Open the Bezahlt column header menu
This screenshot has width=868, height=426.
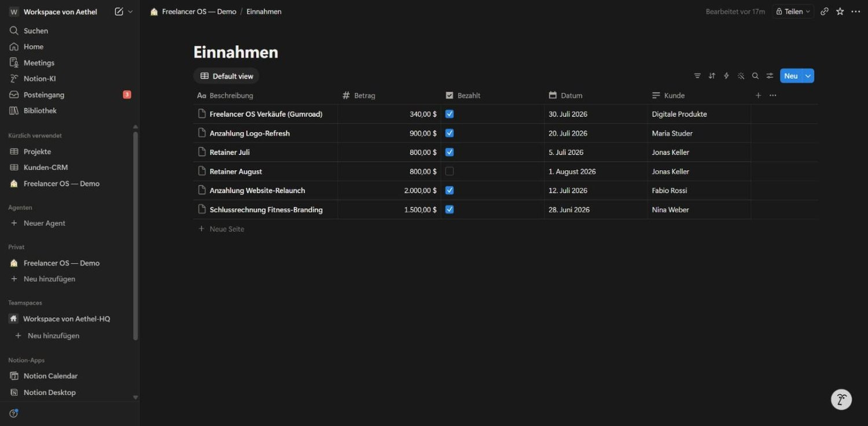pyautogui.click(x=492, y=96)
